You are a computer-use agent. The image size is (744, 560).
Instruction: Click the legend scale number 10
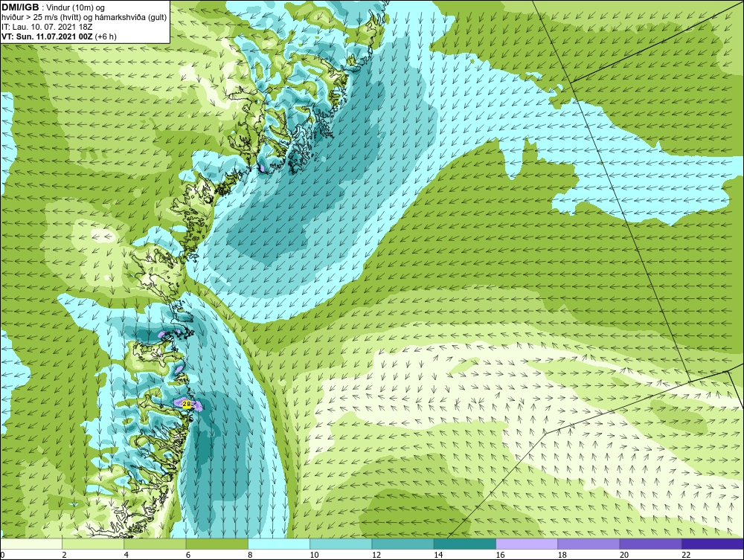[314, 555]
